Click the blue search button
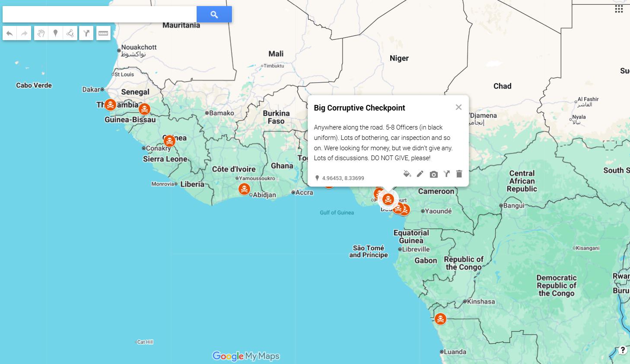630x364 pixels. (214, 15)
